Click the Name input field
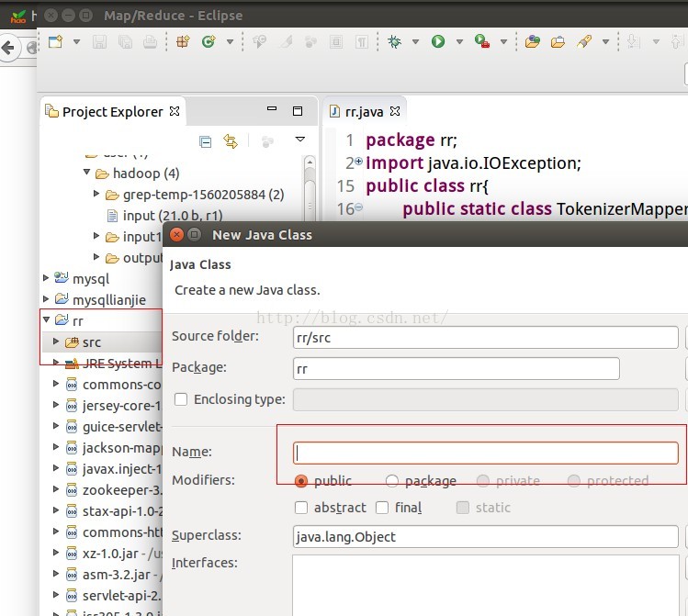Viewport: 688px width, 616px height. (x=485, y=453)
